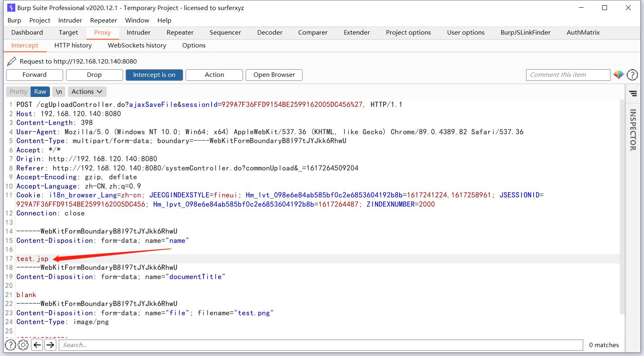This screenshot has width=644, height=356.
Task: Open the Intercept help question mark icon
Action: point(632,75)
